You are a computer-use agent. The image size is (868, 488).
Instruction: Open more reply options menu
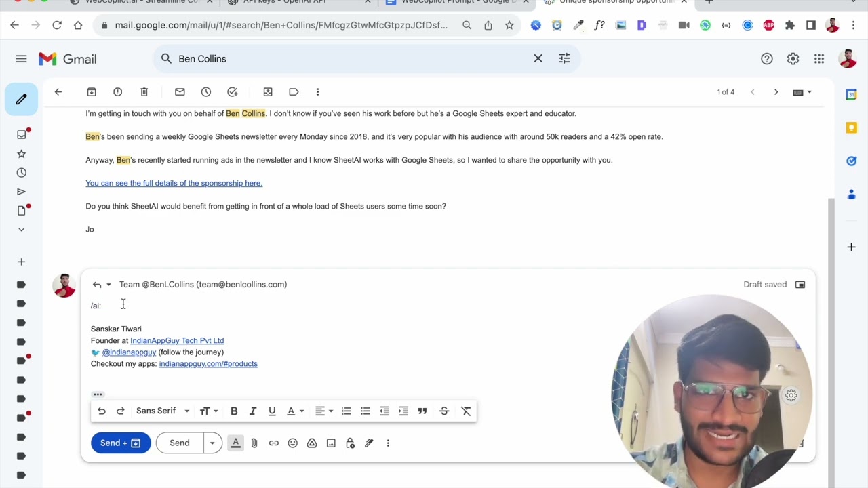[388, 443]
